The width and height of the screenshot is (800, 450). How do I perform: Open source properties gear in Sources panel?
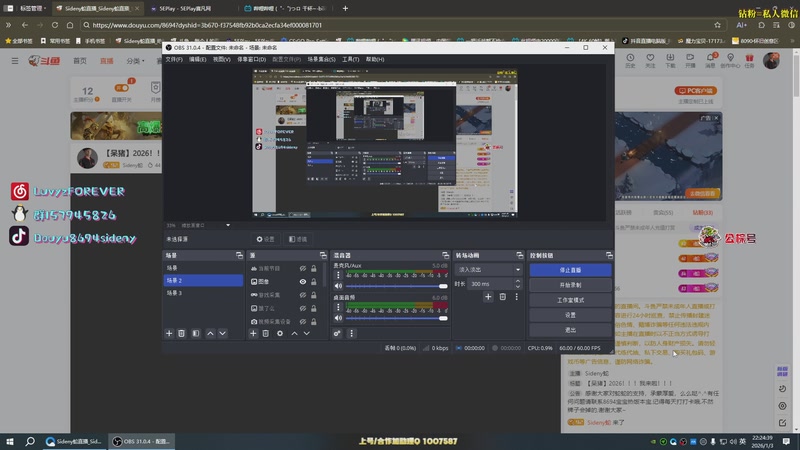(x=280, y=333)
